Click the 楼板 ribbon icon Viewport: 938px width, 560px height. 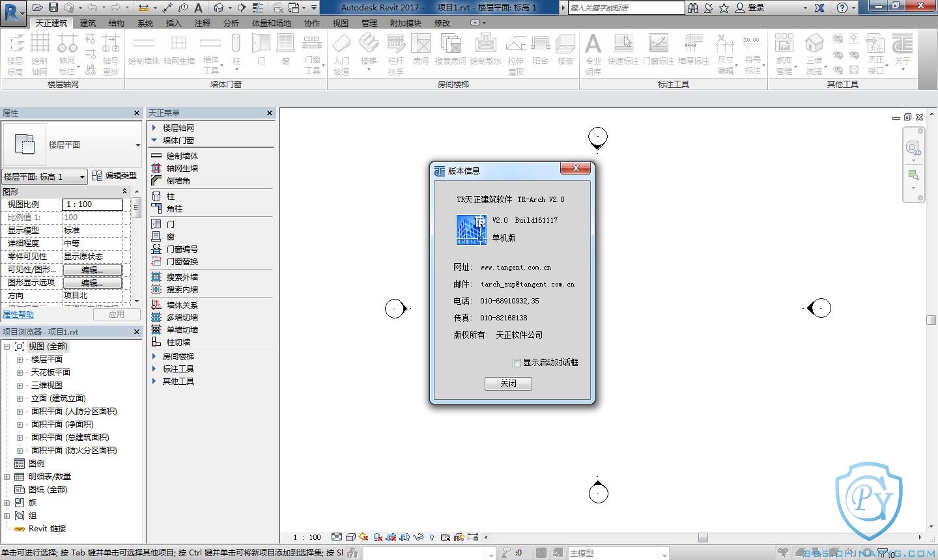(x=565, y=49)
